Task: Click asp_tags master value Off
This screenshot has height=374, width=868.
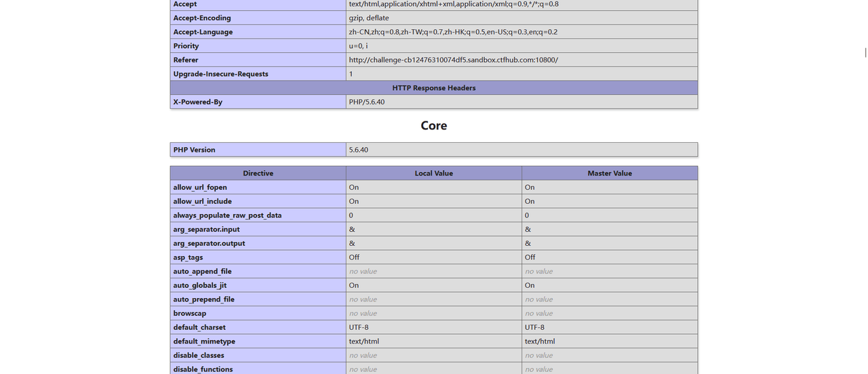Action: coord(530,257)
